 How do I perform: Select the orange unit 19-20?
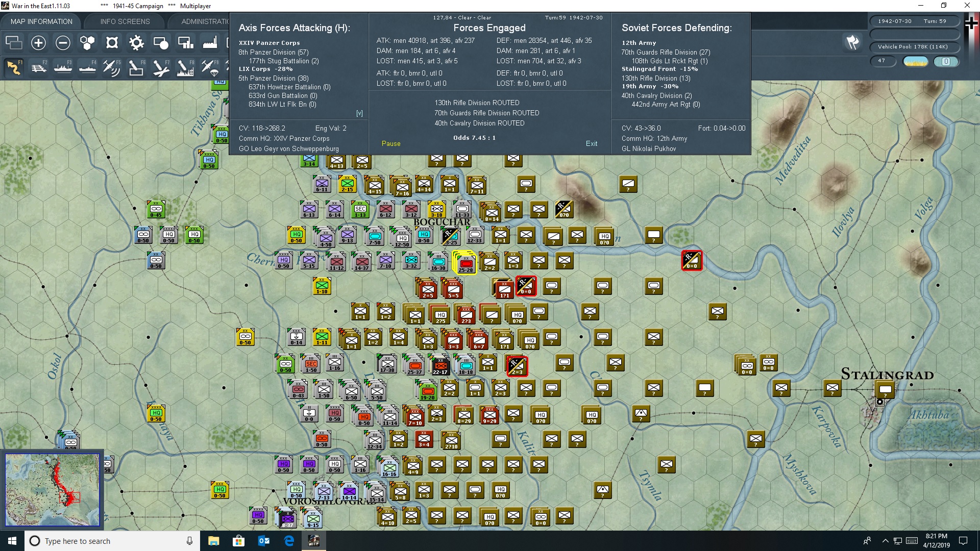click(x=427, y=391)
